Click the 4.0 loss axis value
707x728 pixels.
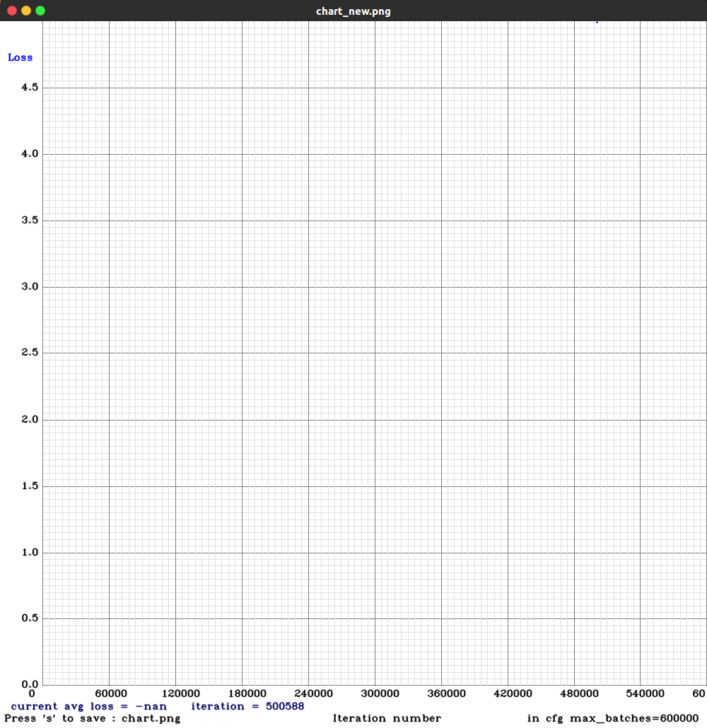pos(30,153)
